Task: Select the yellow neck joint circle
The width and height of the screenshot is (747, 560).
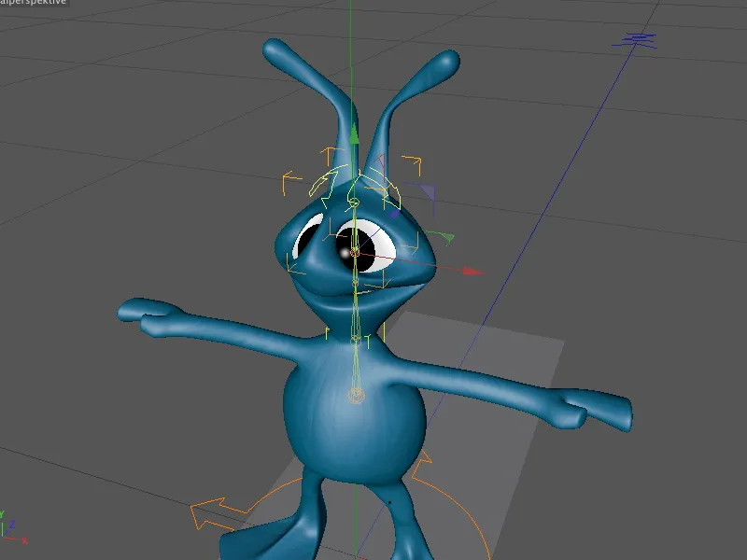Action: (356, 340)
